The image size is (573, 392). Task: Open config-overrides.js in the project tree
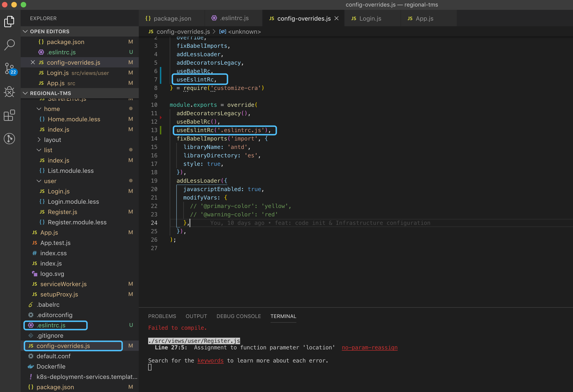(x=80, y=346)
